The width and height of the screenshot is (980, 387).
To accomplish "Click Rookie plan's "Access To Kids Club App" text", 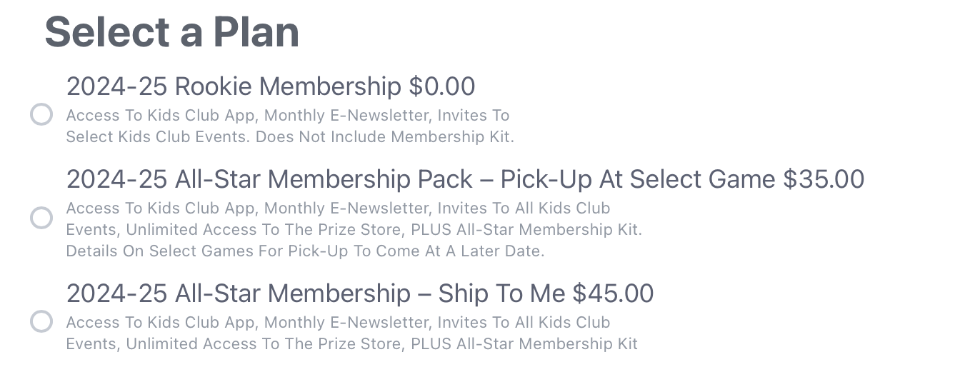I will point(160,116).
